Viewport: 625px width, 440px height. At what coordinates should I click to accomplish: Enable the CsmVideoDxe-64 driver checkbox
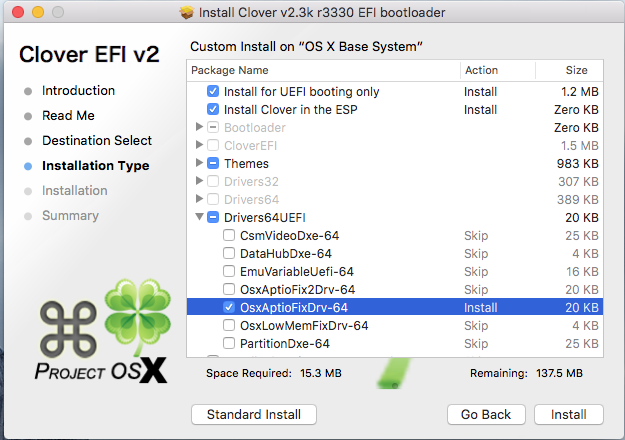point(229,235)
